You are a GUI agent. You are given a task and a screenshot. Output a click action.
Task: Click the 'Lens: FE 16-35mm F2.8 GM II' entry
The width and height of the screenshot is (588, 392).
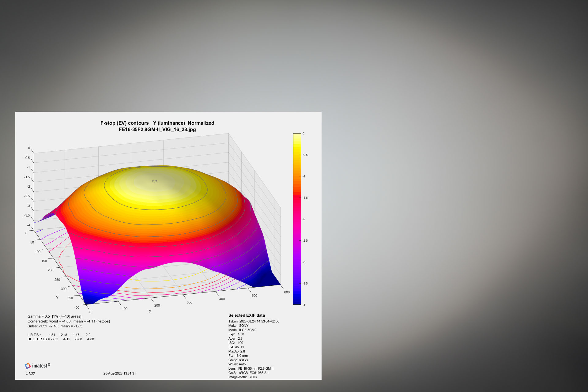(x=251, y=369)
